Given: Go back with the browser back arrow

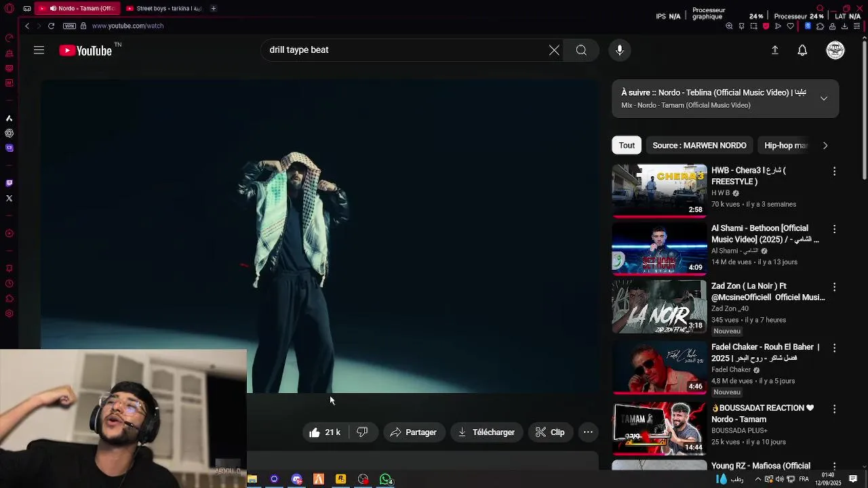Looking at the screenshot, I should tap(27, 26).
